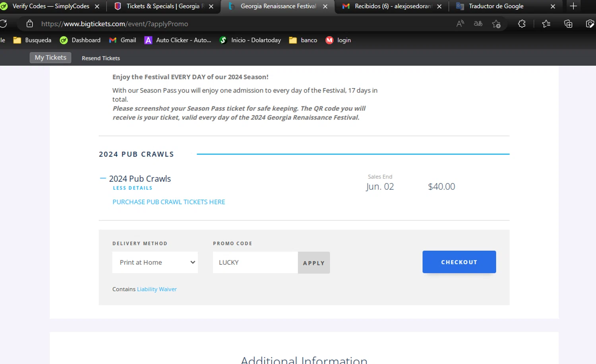Open a new browser tab
This screenshot has height=364, width=596.
(x=573, y=6)
